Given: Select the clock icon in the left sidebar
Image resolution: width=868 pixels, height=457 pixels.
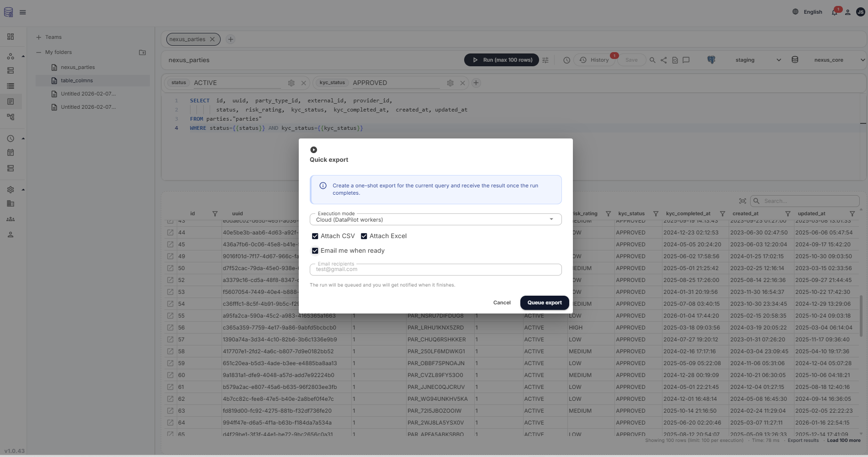Looking at the screenshot, I should point(11,138).
